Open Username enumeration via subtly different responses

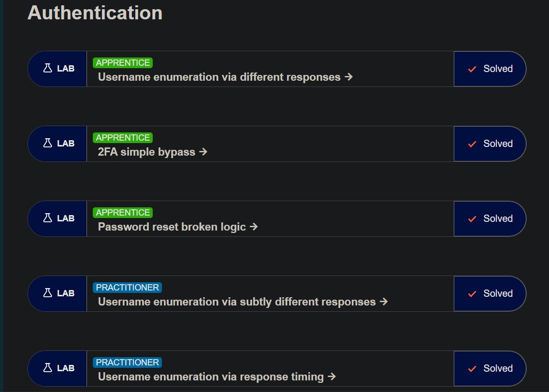point(237,302)
